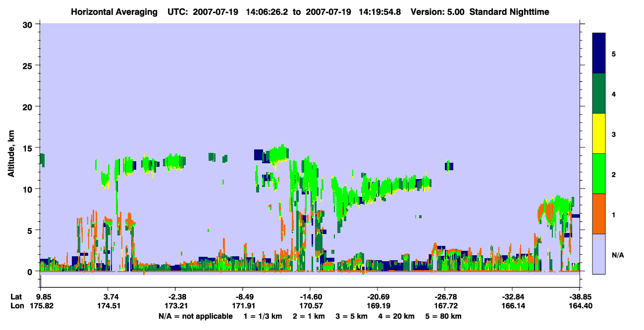The height and width of the screenshot is (330, 644).
Task: Click the dark green color bar segment labeled 4
Action: 599,94
